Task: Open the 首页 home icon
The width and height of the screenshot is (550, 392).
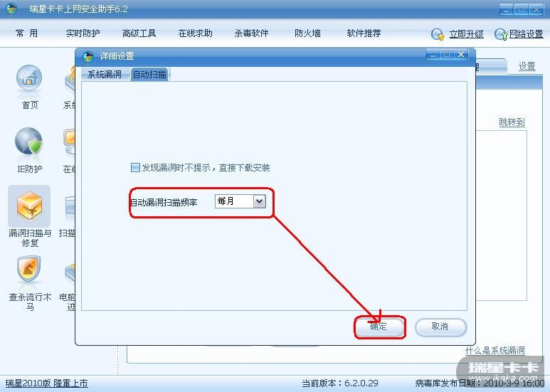Action: click(x=29, y=78)
